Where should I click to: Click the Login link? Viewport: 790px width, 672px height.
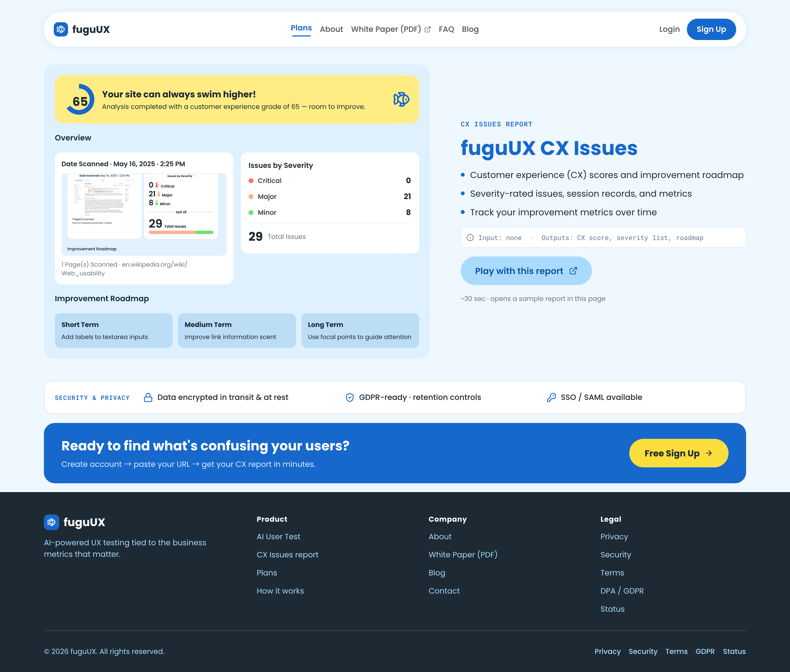pyautogui.click(x=669, y=29)
